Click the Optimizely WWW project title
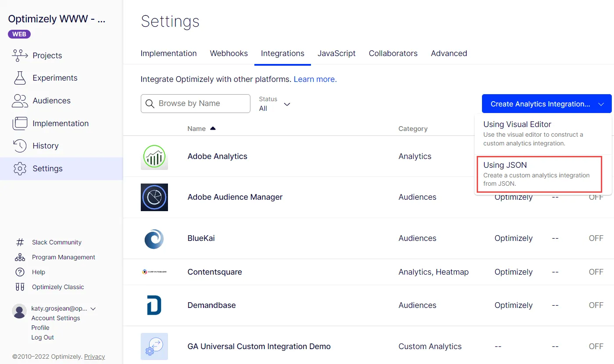Viewport: 614px width, 364px height. pos(57,19)
